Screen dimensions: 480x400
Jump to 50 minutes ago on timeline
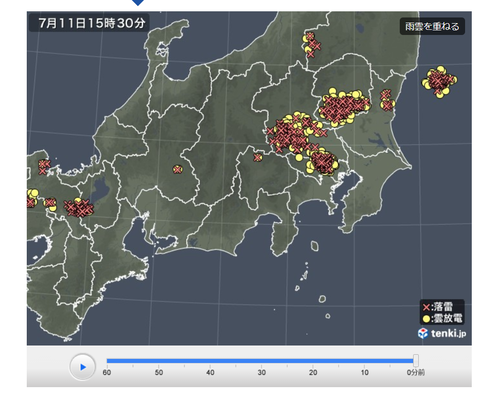click(x=159, y=372)
